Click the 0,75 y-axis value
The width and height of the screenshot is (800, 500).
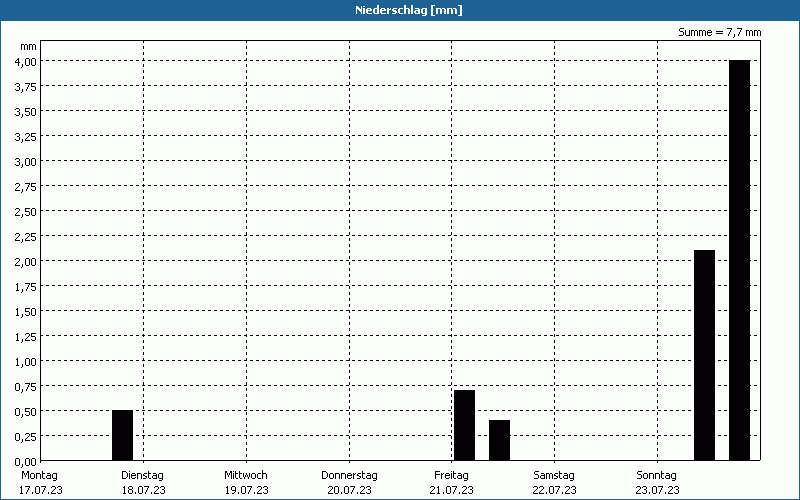click(x=26, y=387)
